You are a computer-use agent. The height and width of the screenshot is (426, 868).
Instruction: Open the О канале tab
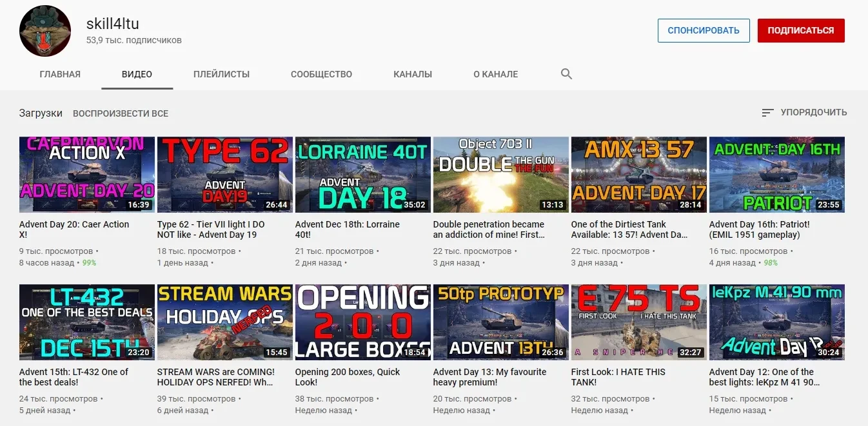click(x=495, y=74)
